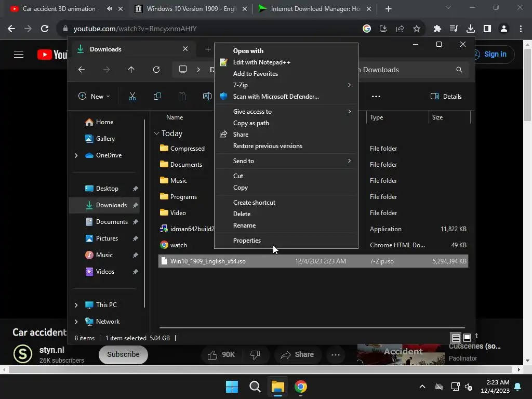Click the search magnifier in Explorer search box
The width and height of the screenshot is (532, 399).
point(459,70)
